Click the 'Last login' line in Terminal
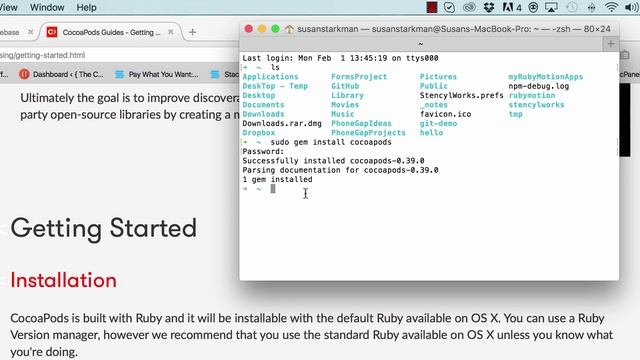 340,58
